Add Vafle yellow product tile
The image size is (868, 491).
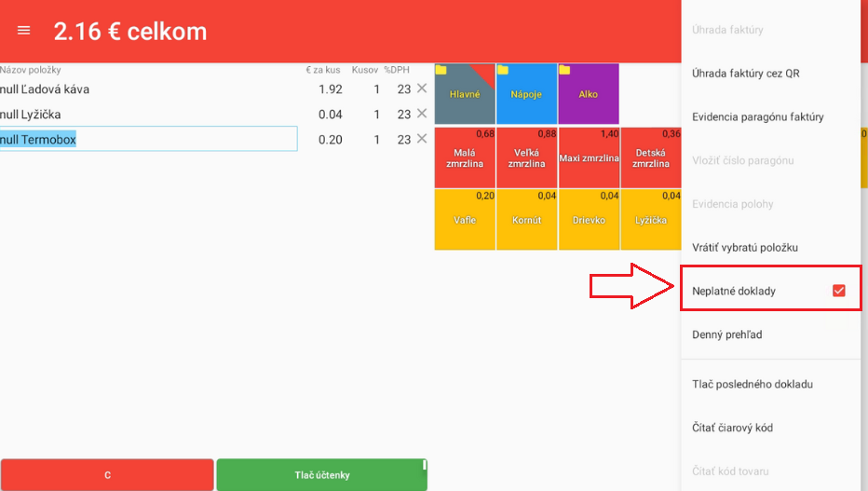465,220
